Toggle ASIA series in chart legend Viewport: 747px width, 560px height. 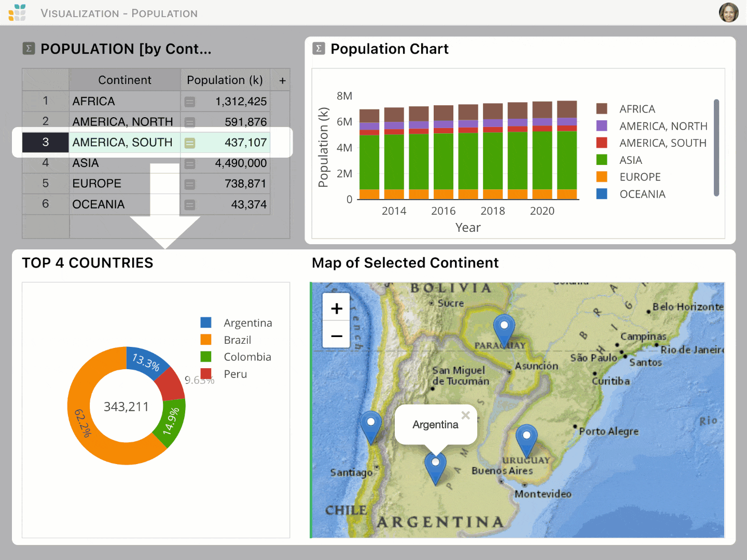[630, 160]
